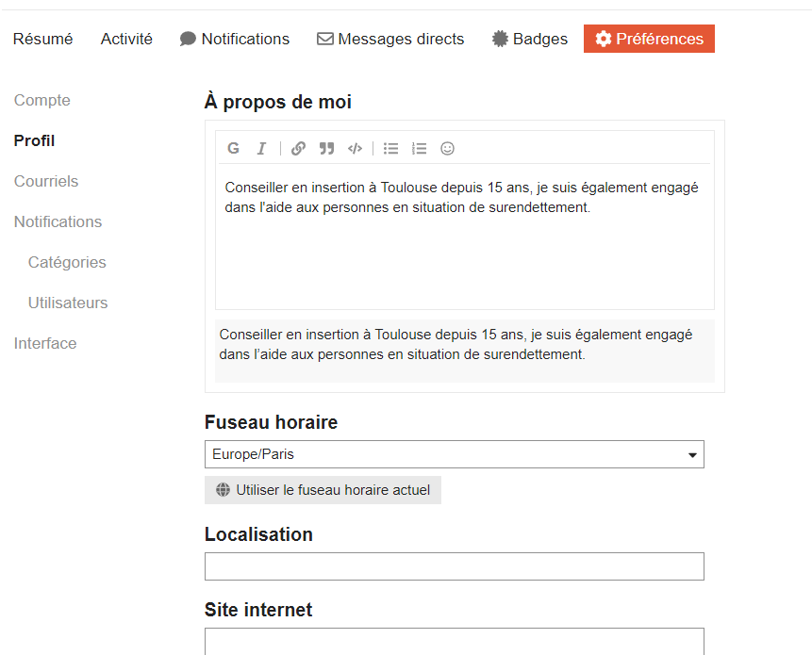The width and height of the screenshot is (812, 655).
Task: Insert preformatted code with code icon
Action: [x=355, y=149]
